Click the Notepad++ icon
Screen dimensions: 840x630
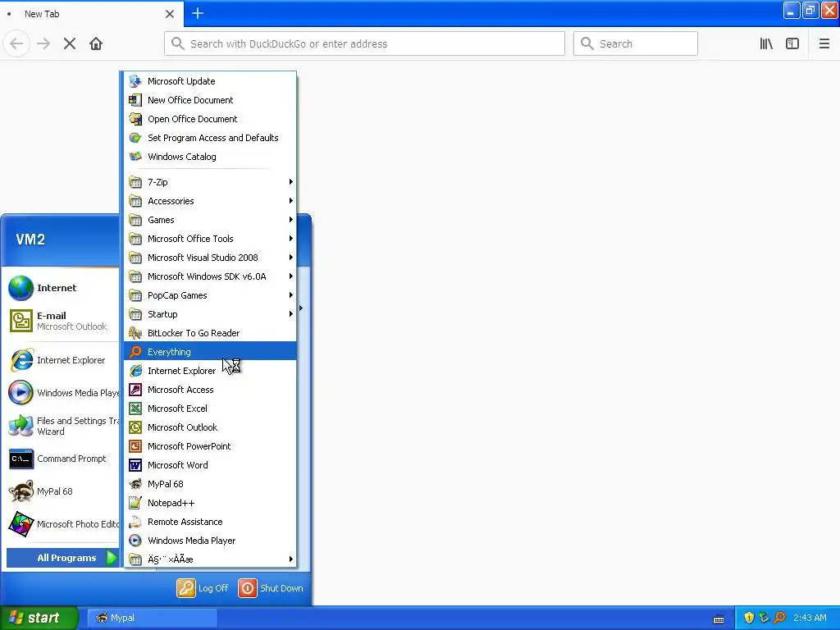(x=135, y=503)
